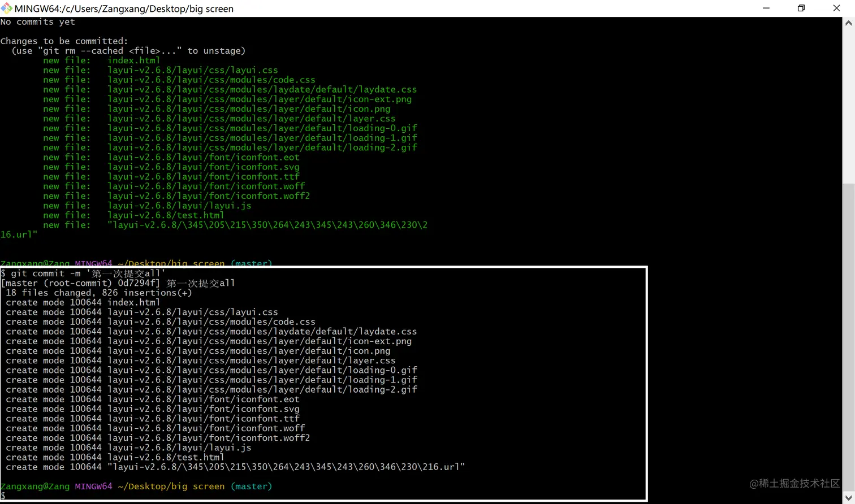Select the 'new file' icon-ext.png entry
The image size is (855, 504).
click(x=227, y=99)
